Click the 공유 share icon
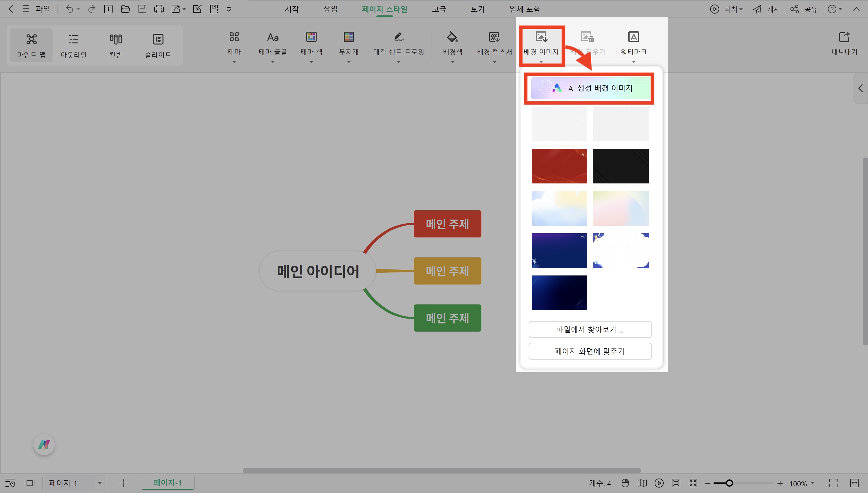This screenshot has width=868, height=493. [x=805, y=9]
